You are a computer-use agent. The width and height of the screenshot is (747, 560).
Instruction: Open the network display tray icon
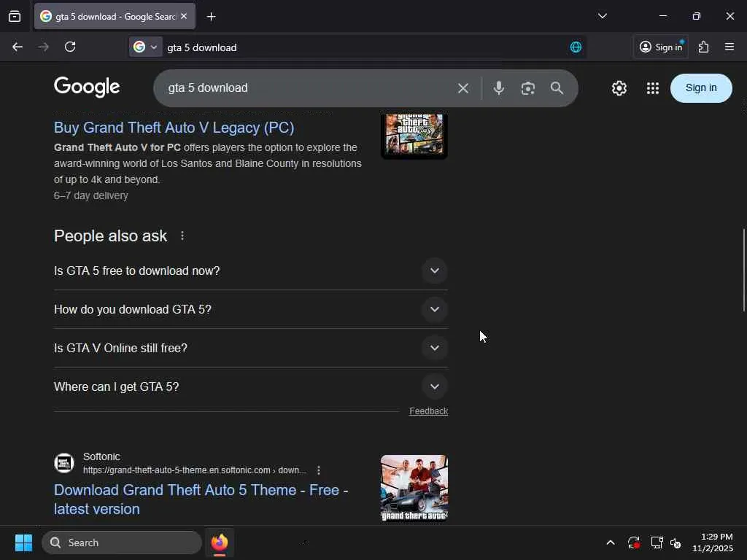(657, 542)
